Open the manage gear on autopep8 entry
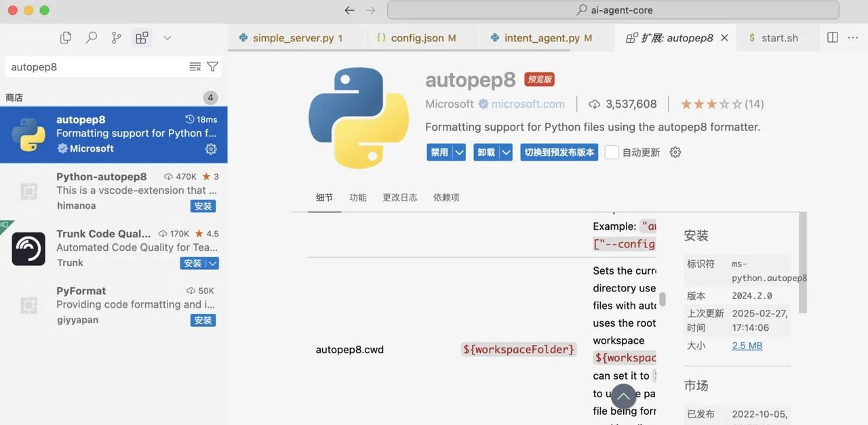 point(211,148)
